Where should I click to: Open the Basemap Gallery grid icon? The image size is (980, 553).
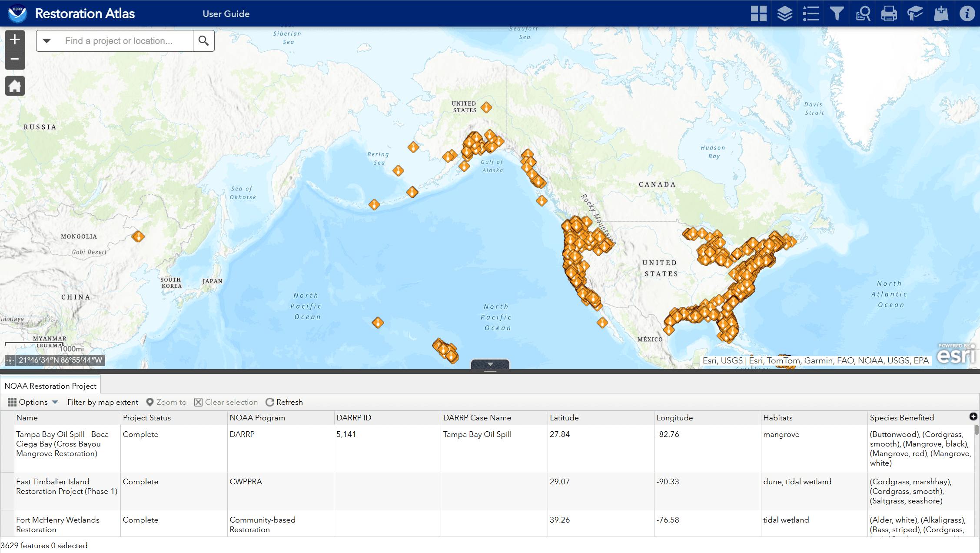[x=758, y=13]
